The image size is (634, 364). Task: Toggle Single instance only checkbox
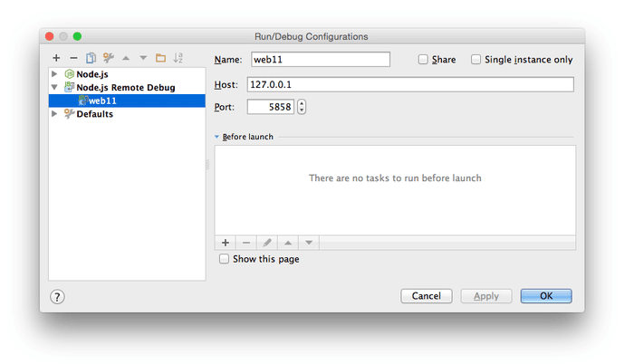pyautogui.click(x=475, y=60)
